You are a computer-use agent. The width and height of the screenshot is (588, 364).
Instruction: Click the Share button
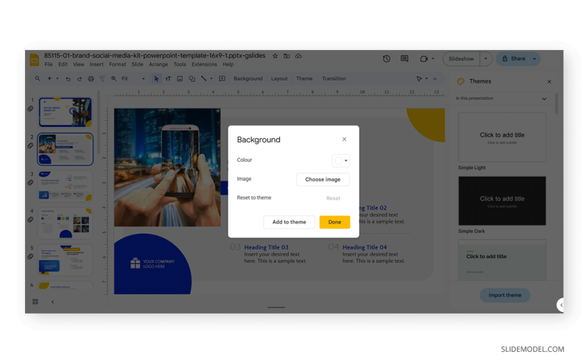coord(514,59)
